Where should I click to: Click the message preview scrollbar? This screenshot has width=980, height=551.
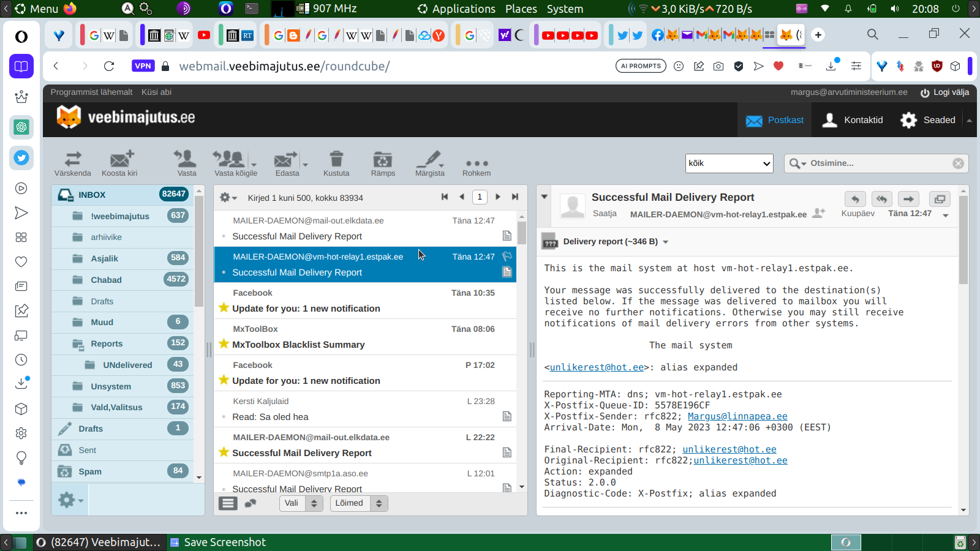click(x=963, y=240)
